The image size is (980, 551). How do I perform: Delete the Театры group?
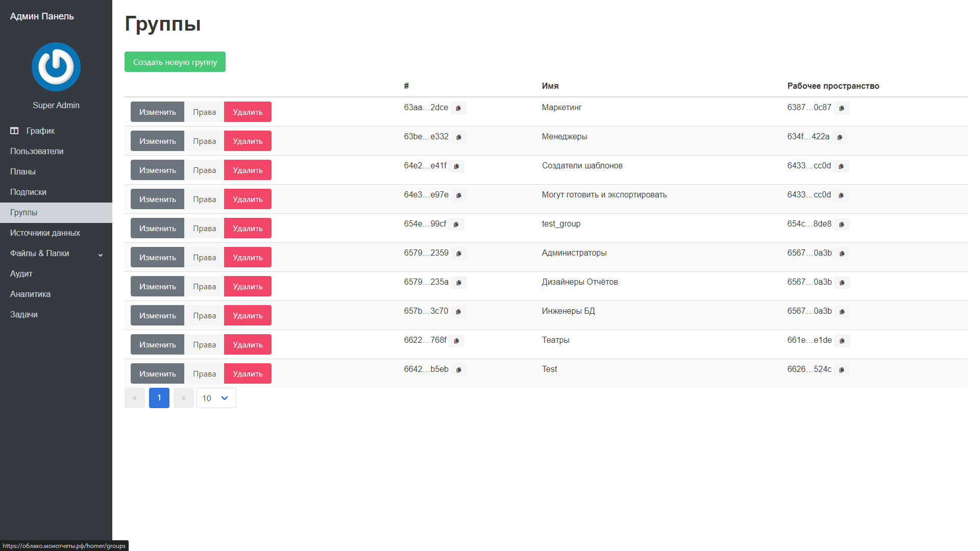point(248,344)
